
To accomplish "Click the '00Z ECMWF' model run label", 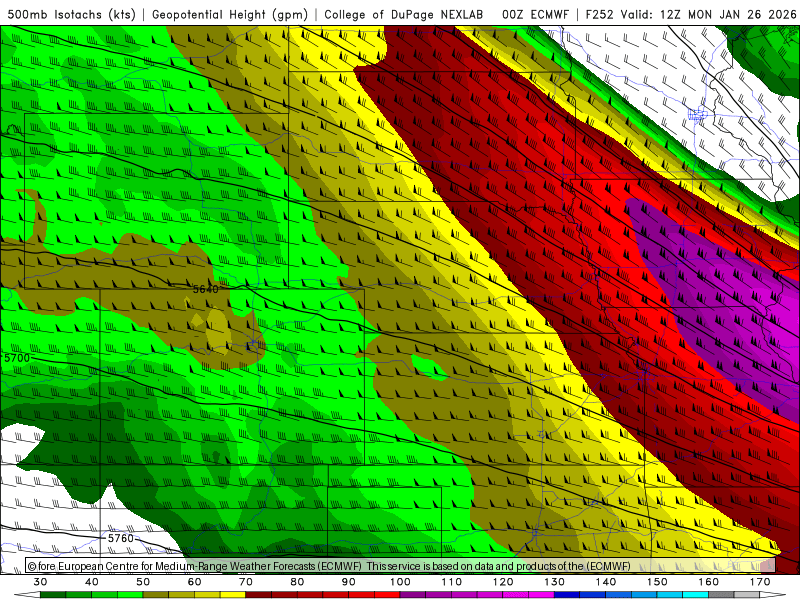I will 535,15.
